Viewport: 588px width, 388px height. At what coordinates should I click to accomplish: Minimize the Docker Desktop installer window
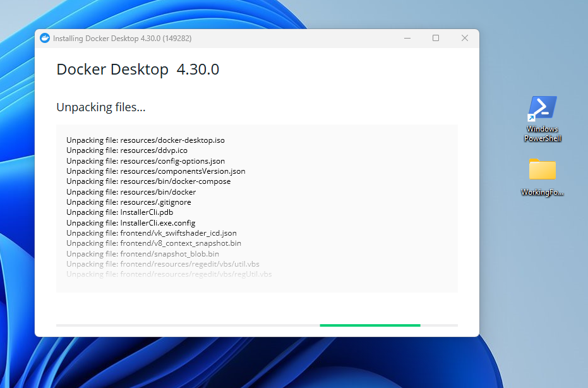407,39
